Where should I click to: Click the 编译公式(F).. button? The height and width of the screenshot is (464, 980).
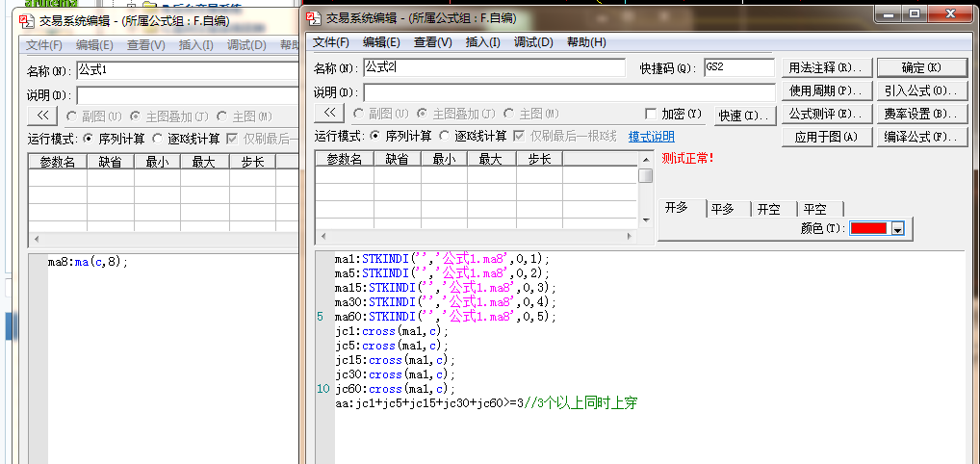(922, 137)
